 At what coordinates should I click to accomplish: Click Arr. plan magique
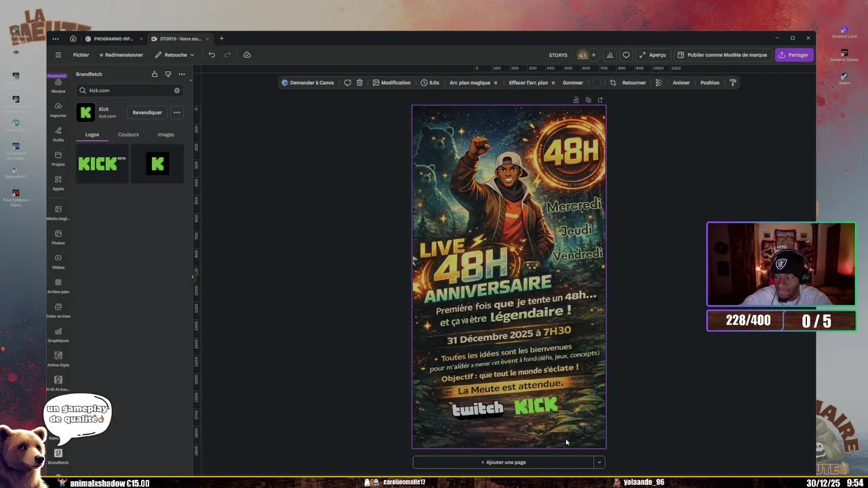[473, 83]
